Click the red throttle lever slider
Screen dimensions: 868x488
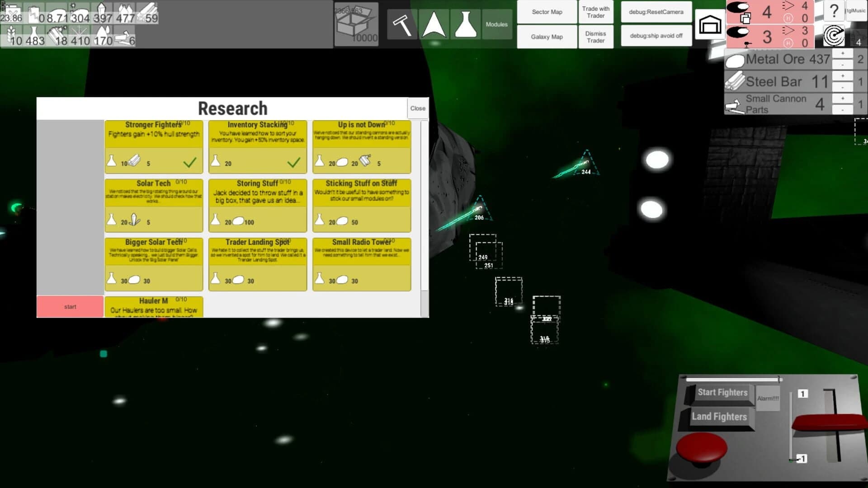830,422
